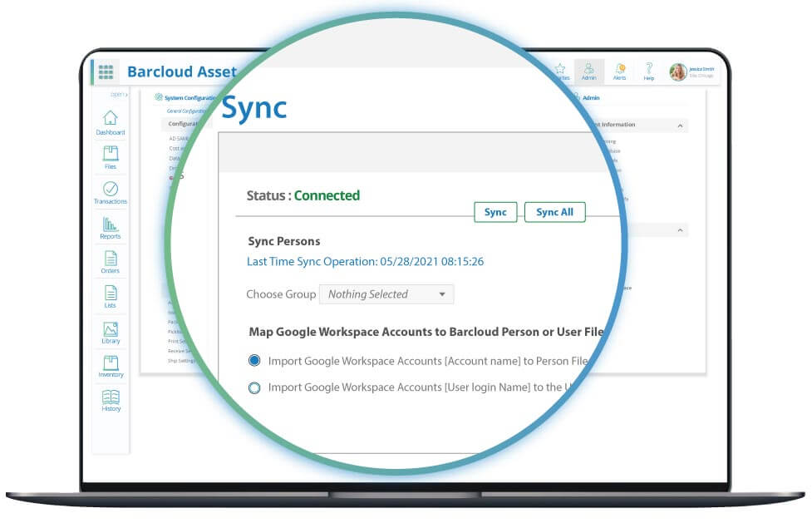The width and height of the screenshot is (812, 523).
Task: Collapse the second right-panel section chevron
Action: pyautogui.click(x=680, y=230)
